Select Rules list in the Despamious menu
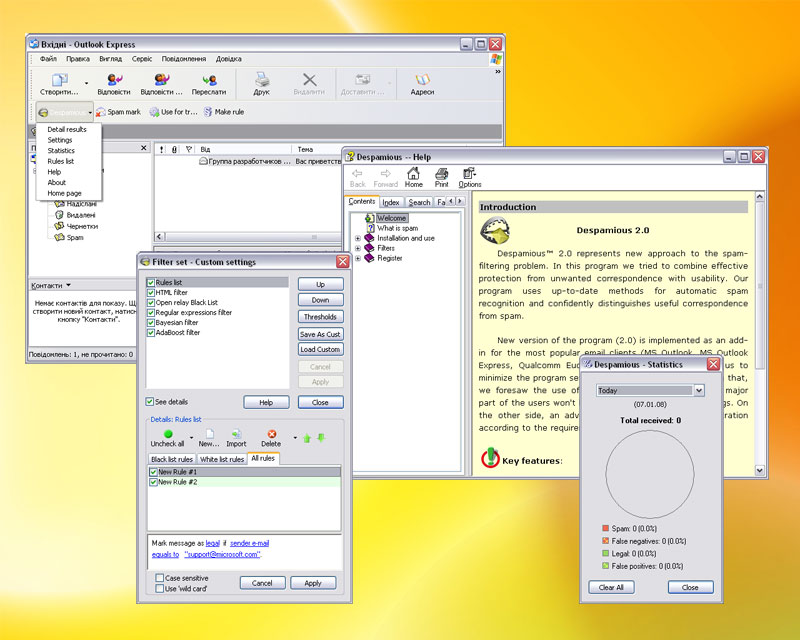Image resolution: width=800 pixels, height=640 pixels. [60, 161]
